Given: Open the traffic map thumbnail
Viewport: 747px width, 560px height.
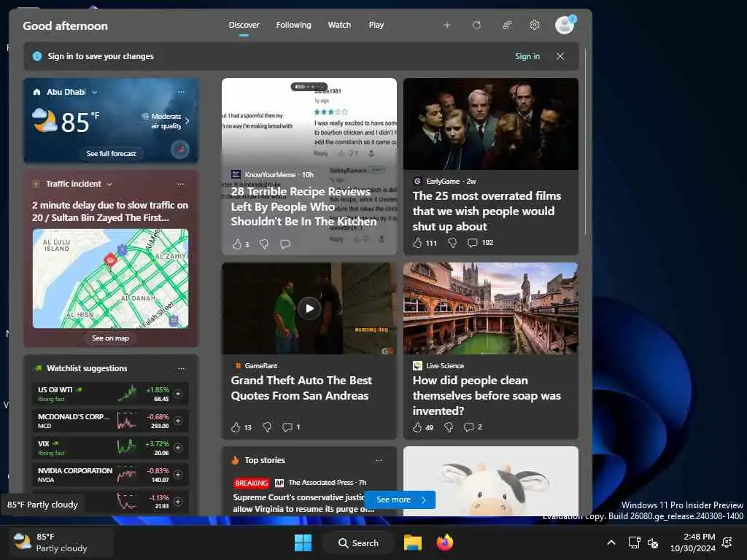Looking at the screenshot, I should click(111, 279).
